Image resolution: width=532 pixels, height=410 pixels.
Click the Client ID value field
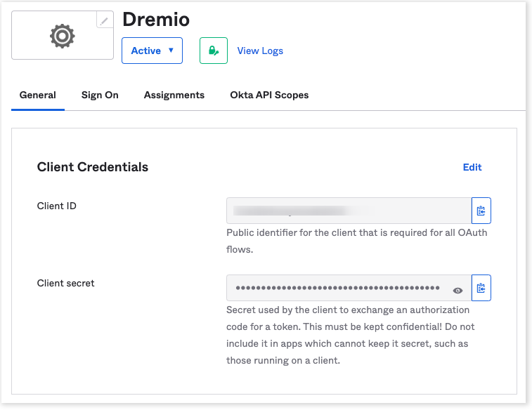(x=348, y=211)
